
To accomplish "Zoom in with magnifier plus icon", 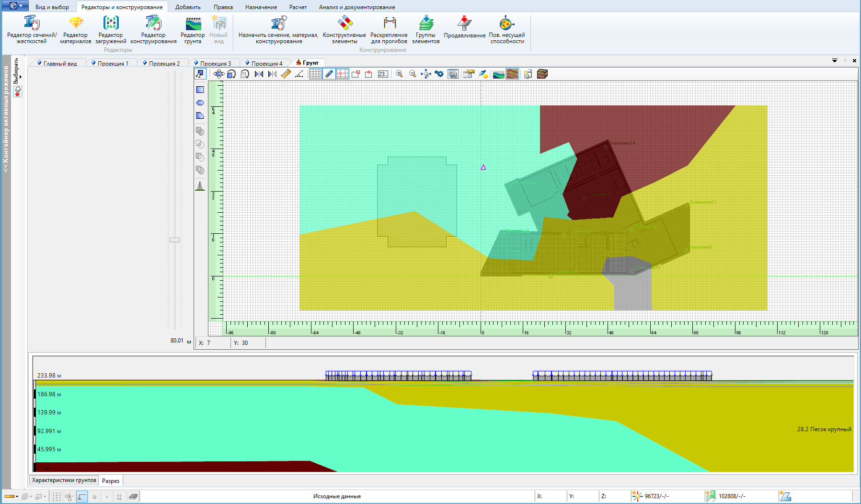I will pyautogui.click(x=399, y=74).
